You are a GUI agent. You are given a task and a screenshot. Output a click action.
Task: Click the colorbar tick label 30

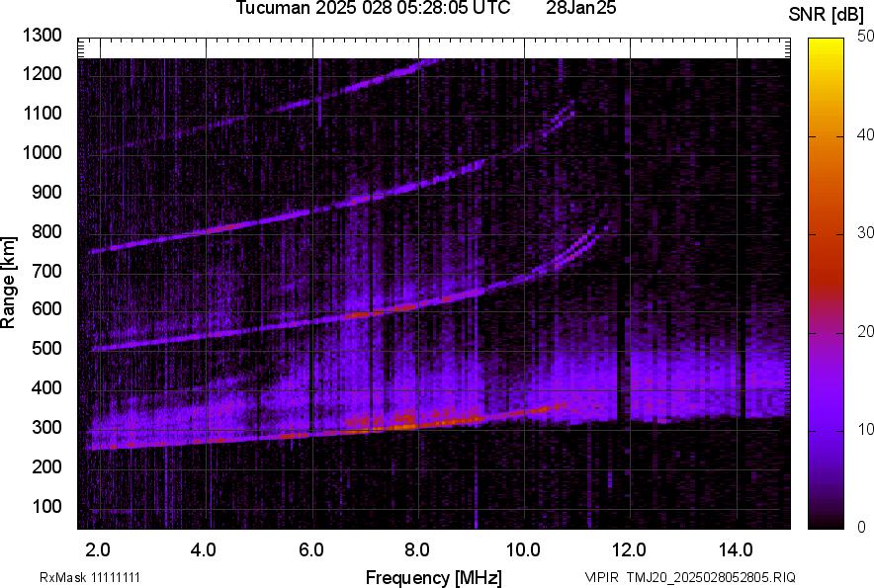tap(865, 232)
